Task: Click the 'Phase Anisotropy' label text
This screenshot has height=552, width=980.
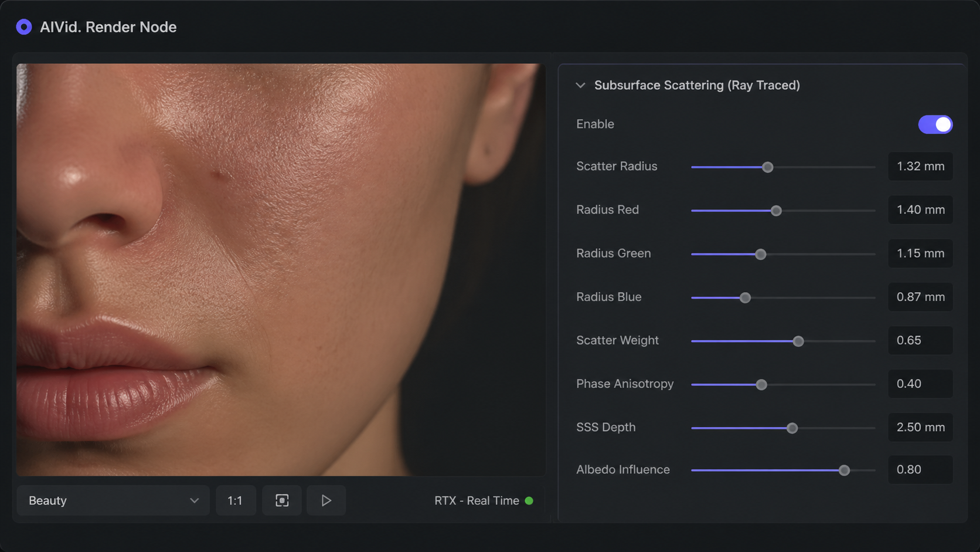Action: point(625,384)
